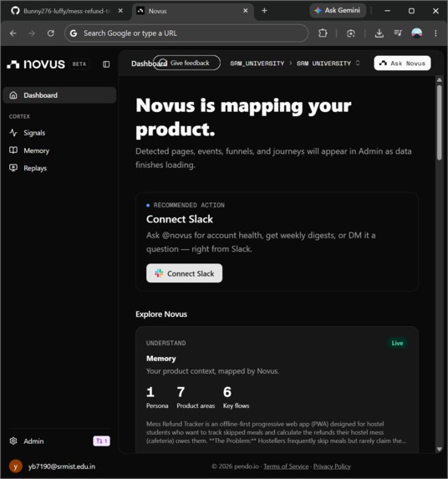
Task: Click the Dashboard home icon in the sidebar
Action: point(13,95)
